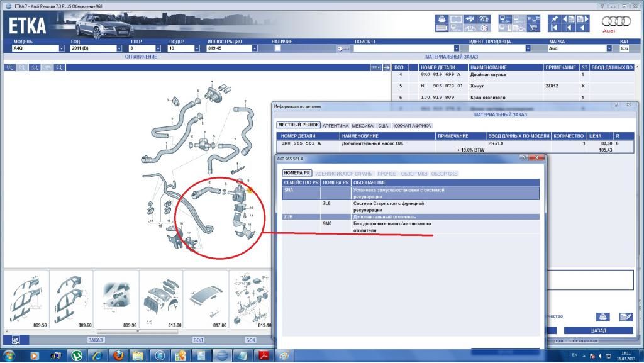Open the shopping cart toolbar icon

click(533, 28)
